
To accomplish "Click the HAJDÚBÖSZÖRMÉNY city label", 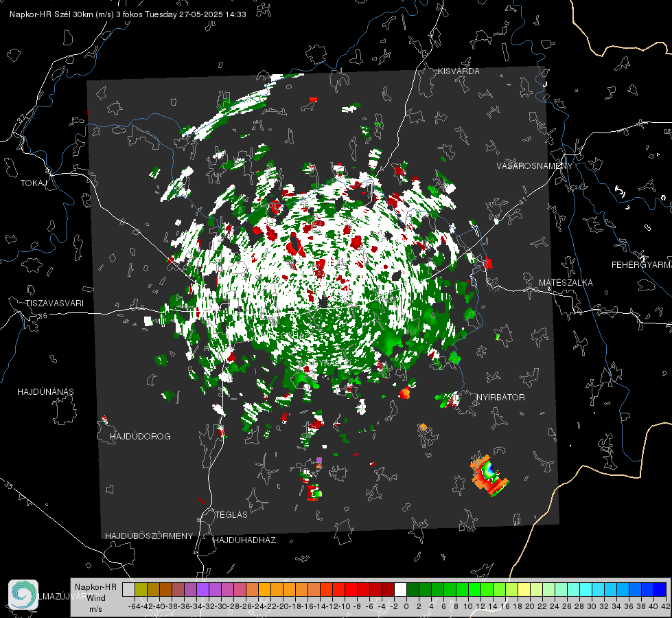I will tap(149, 536).
